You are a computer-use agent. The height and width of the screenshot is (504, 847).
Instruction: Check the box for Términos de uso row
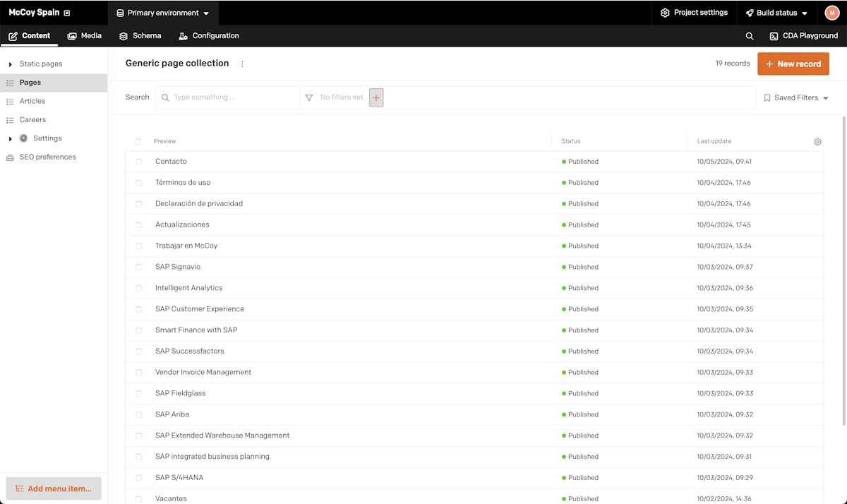pyautogui.click(x=138, y=183)
